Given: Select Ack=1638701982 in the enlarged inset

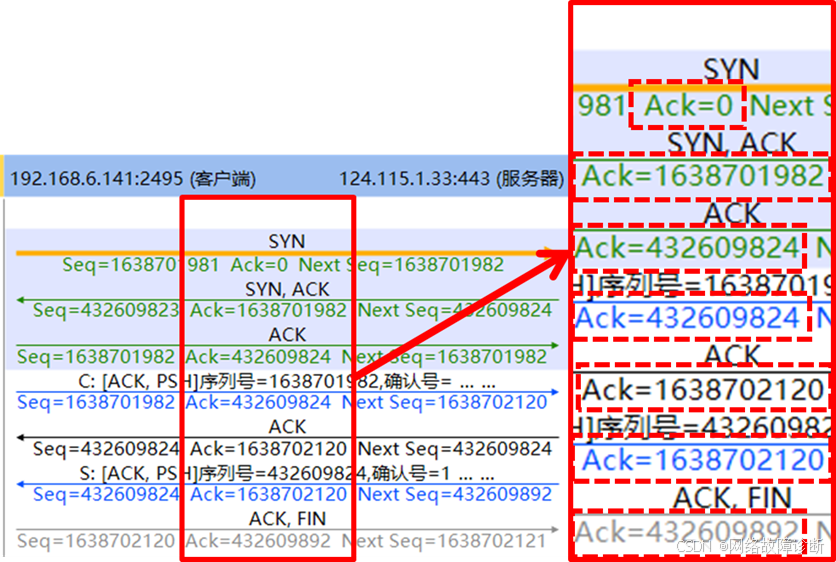Looking at the screenshot, I should pyautogui.click(x=703, y=176).
